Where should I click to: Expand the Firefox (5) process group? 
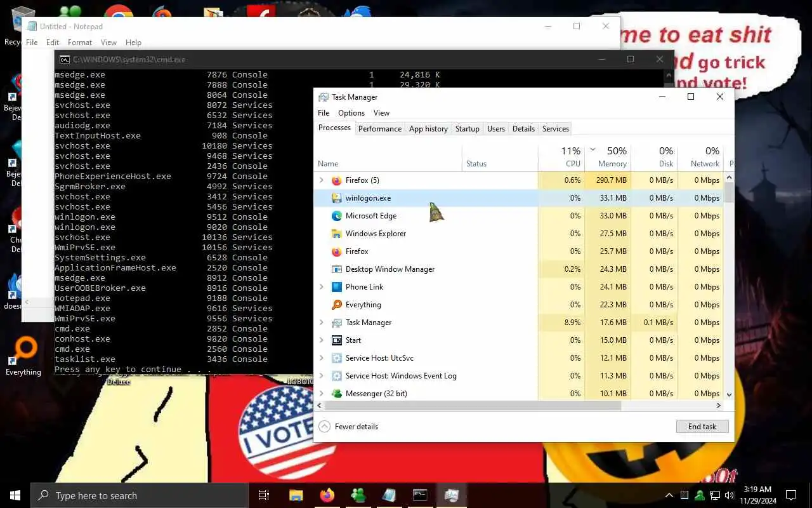pos(322,180)
